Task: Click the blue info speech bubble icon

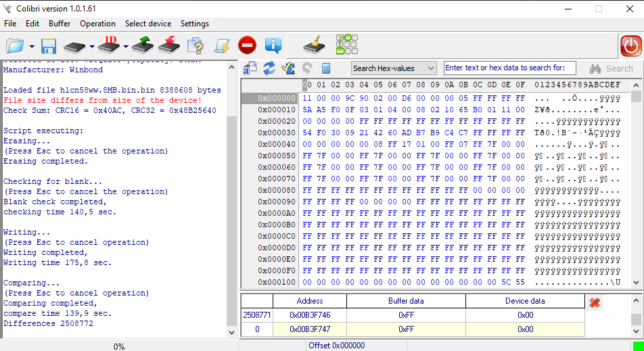Action: point(273,46)
